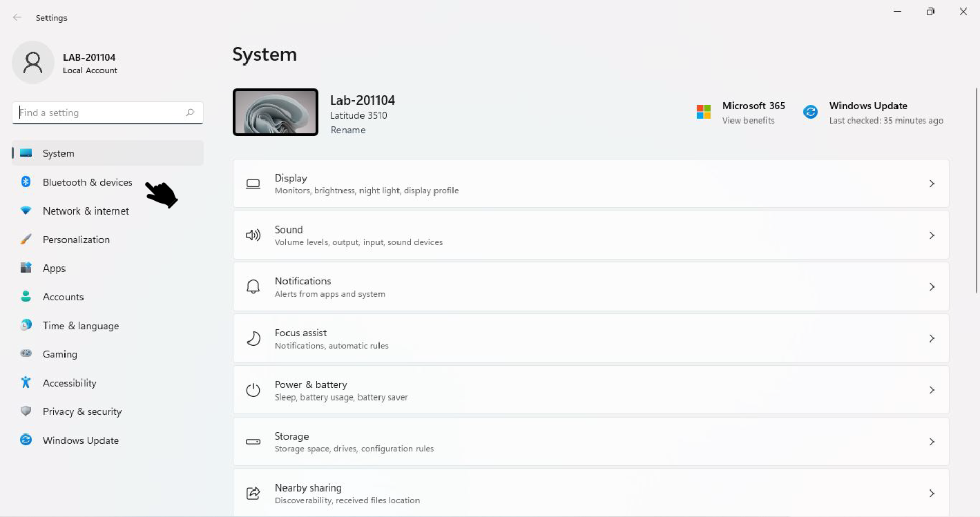Viewport: 980px width, 517px height.
Task: Expand the Display settings chevron
Action: [932, 184]
